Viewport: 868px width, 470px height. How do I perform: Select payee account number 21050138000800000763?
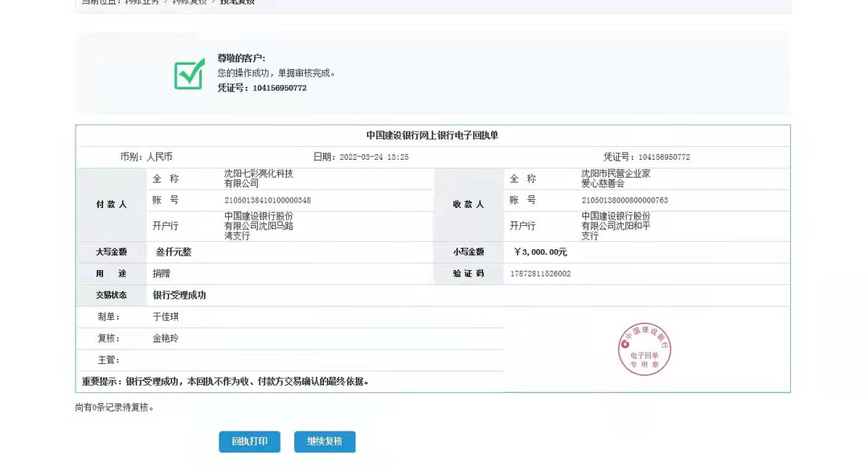(624, 200)
